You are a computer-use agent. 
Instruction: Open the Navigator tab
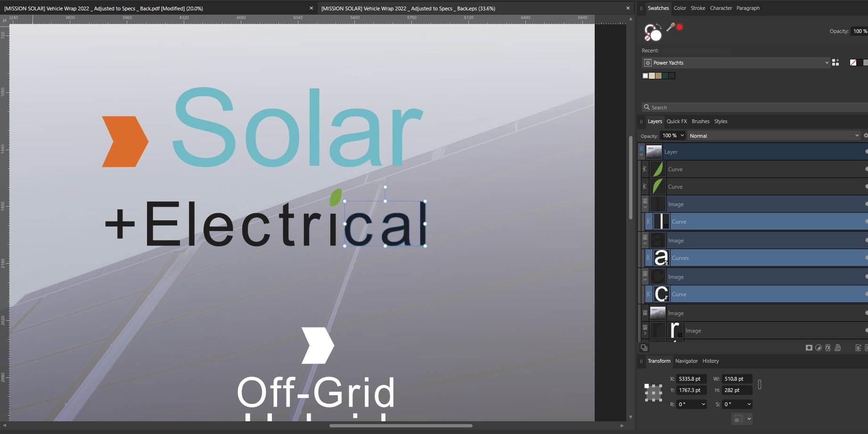click(686, 361)
